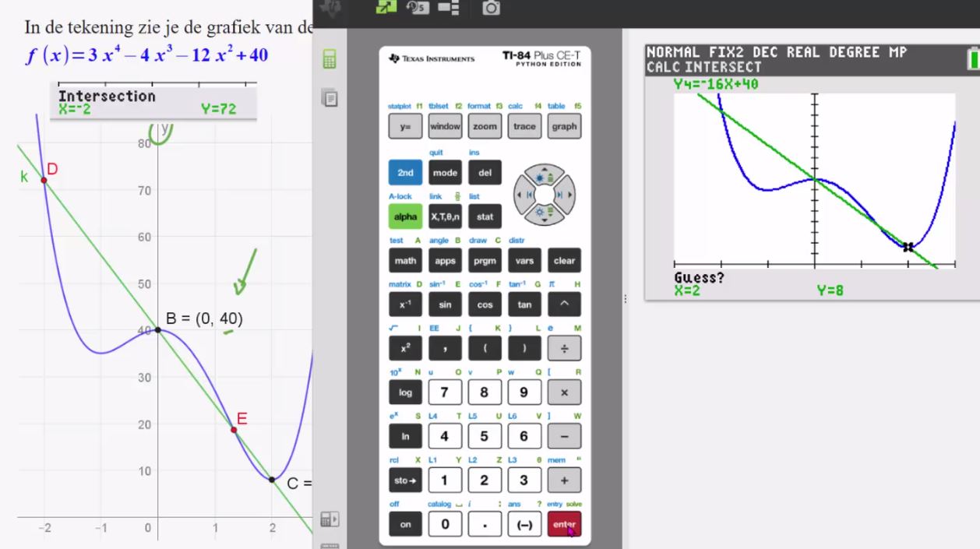Click the window settings key
The width and height of the screenshot is (980, 549).
pos(445,126)
